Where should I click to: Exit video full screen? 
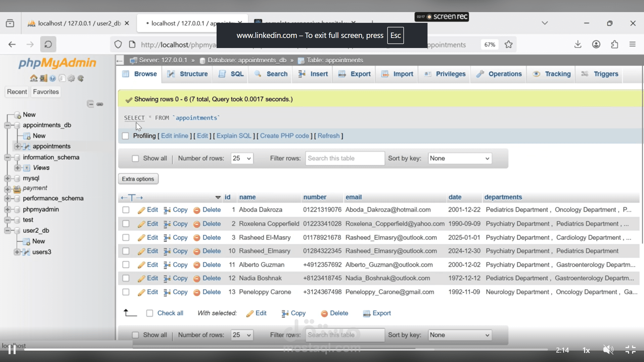[x=630, y=350]
